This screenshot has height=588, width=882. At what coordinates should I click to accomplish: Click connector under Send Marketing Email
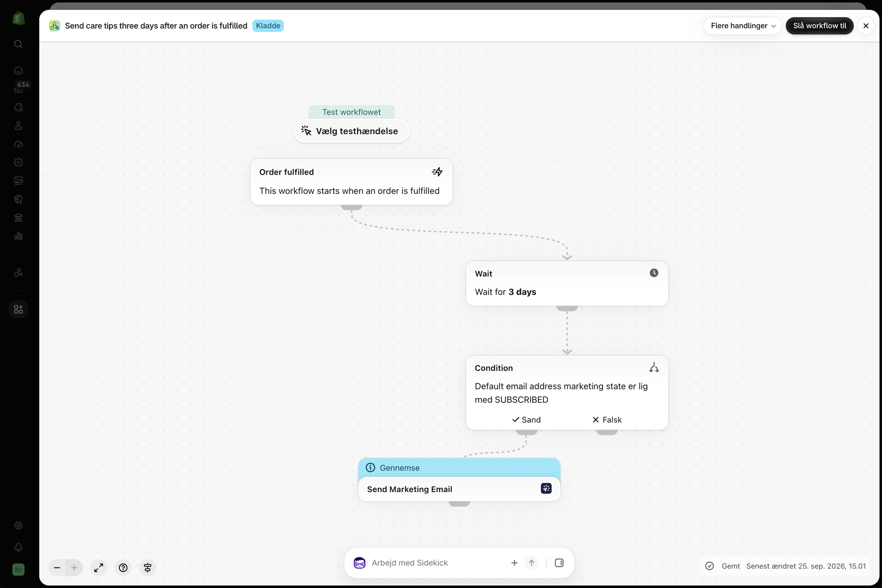(x=459, y=503)
